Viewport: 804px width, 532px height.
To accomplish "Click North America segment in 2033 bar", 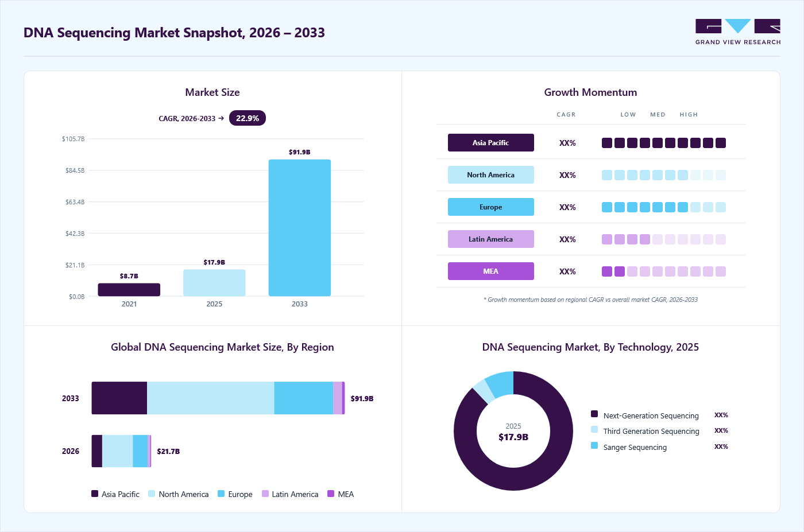I will pyautogui.click(x=211, y=398).
